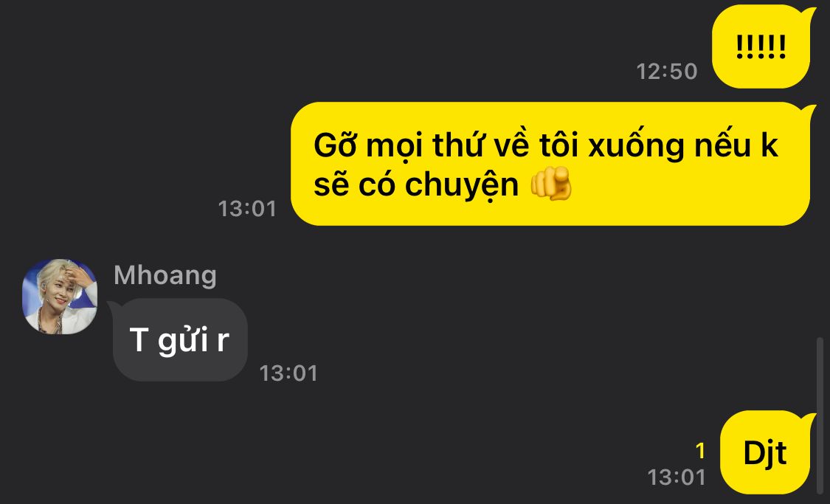The height and width of the screenshot is (504, 830).
Task: Click the word "chuyện" in the yellow message
Action: [462, 187]
